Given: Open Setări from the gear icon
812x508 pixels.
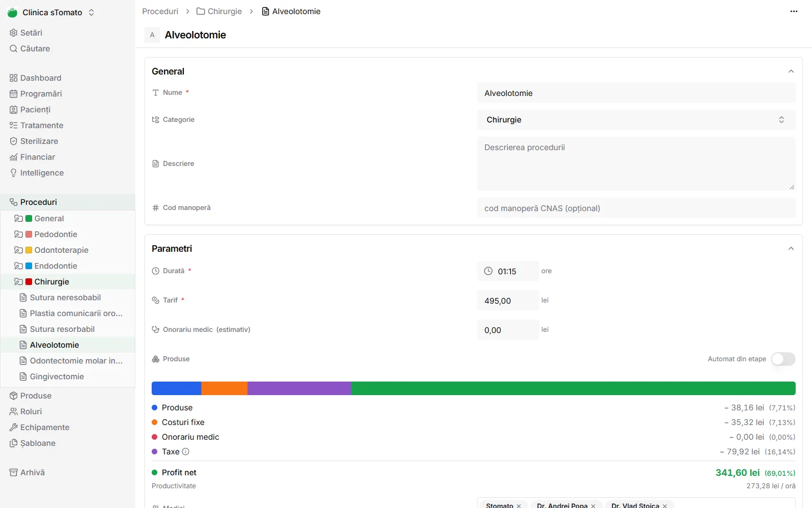Looking at the screenshot, I should [x=14, y=33].
